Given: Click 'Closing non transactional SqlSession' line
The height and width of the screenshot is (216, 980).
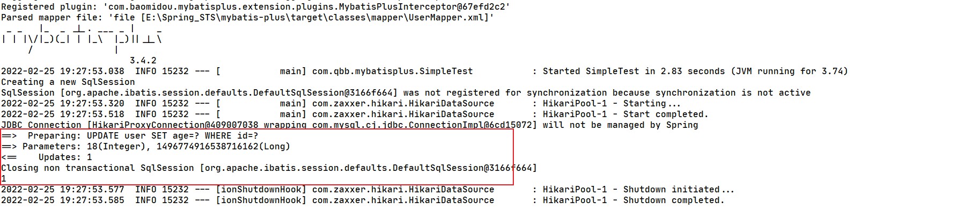Looking at the screenshot, I should pos(268,168).
